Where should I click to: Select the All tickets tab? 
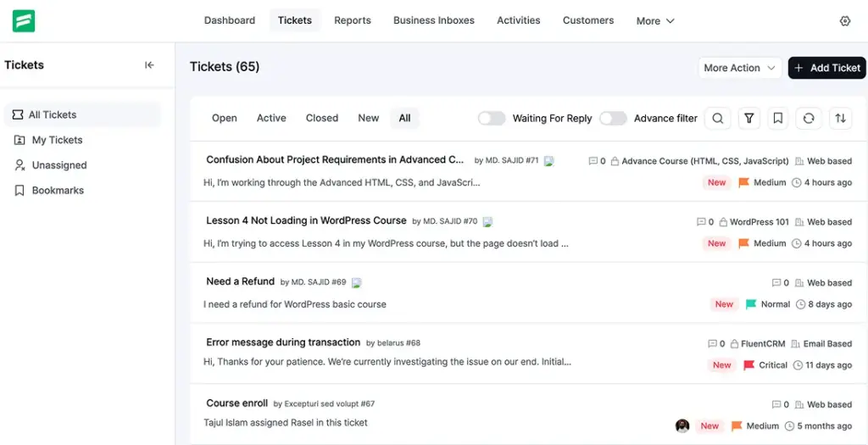(x=404, y=119)
